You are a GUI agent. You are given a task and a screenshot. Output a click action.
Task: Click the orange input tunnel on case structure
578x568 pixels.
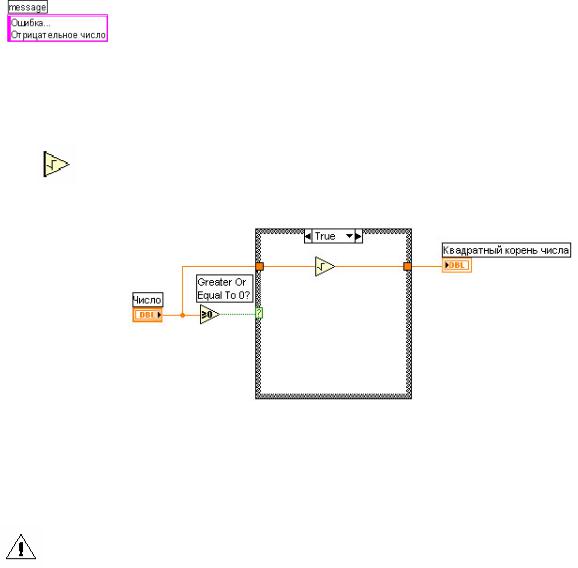coord(260,266)
